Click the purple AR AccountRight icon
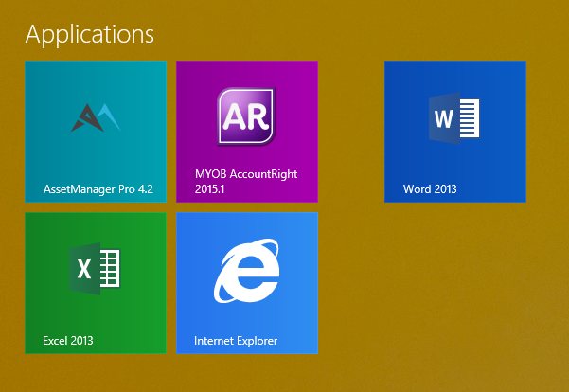This screenshot has height=392, width=569. 246,116
